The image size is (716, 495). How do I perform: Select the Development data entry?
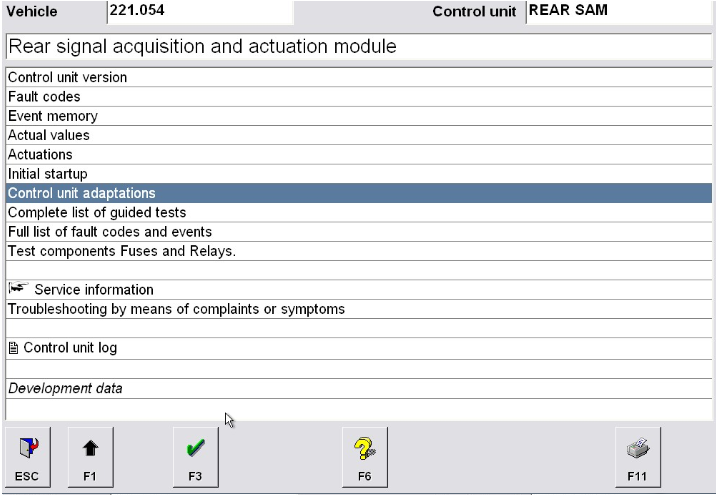(65, 388)
